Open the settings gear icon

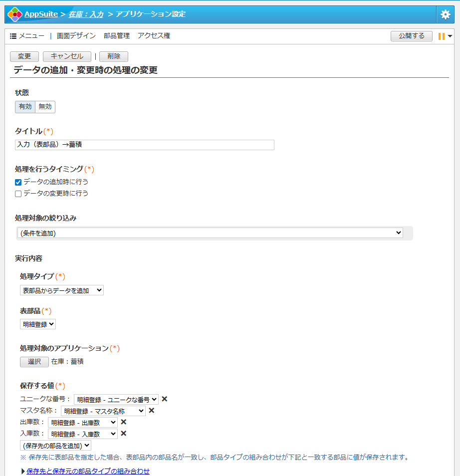tap(445, 14)
